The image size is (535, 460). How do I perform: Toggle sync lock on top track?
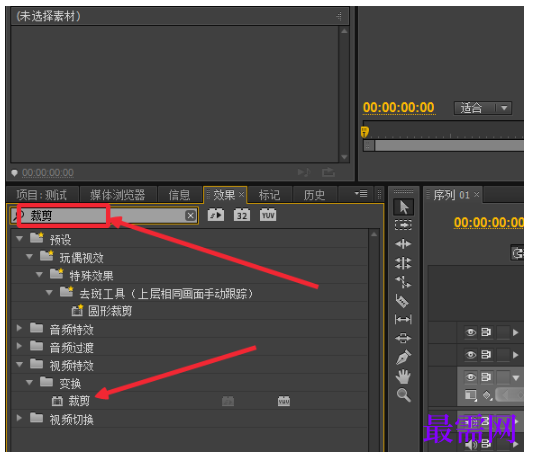coord(486,332)
